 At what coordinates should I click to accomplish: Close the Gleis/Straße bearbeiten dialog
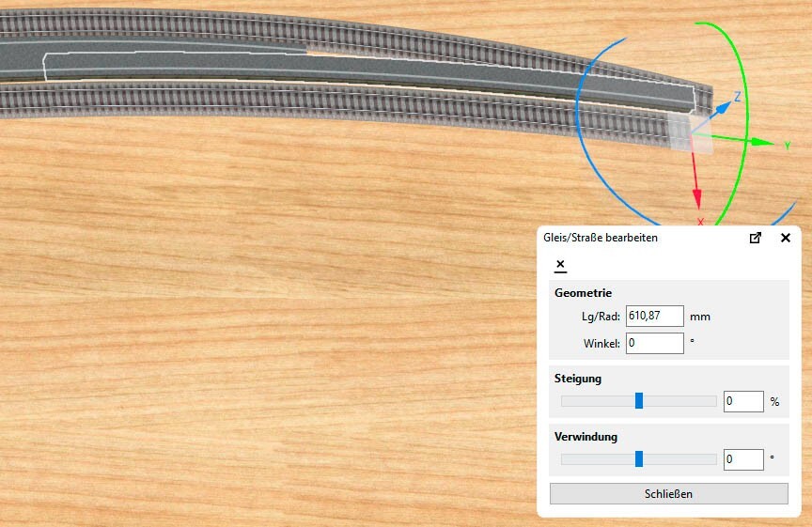(x=786, y=238)
